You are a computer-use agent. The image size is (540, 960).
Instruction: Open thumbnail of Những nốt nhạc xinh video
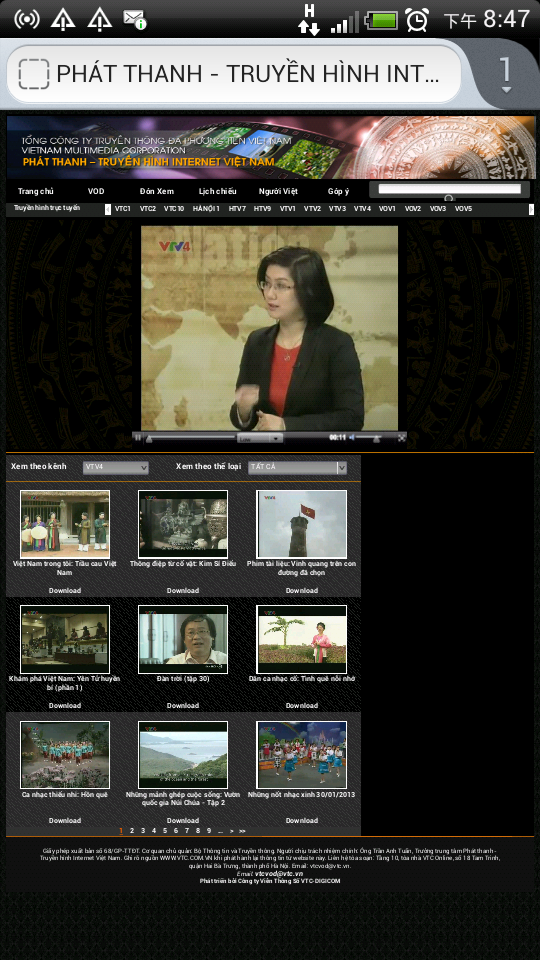click(x=301, y=755)
